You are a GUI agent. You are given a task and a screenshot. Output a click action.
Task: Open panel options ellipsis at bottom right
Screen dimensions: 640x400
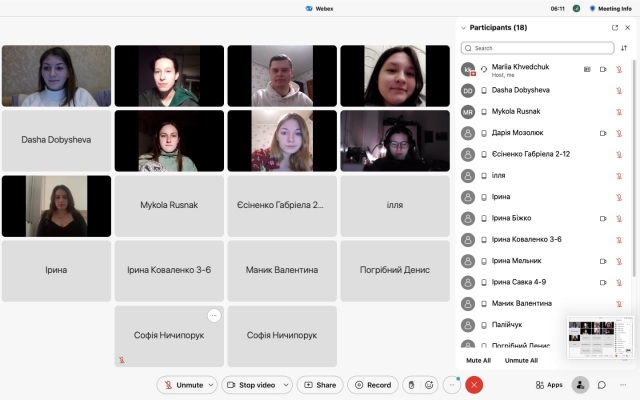click(x=623, y=385)
